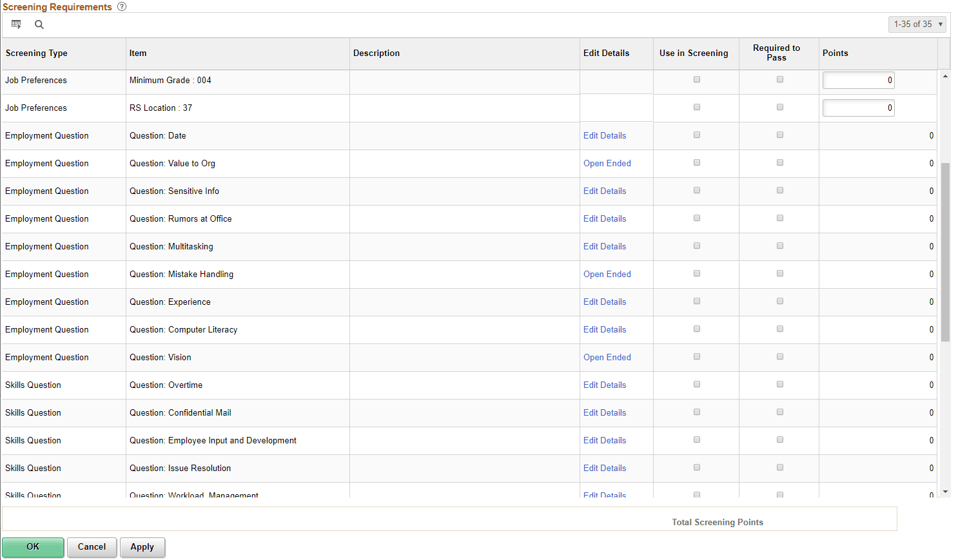Click the OK button
Screen dimensions: 958x560
tap(33, 546)
